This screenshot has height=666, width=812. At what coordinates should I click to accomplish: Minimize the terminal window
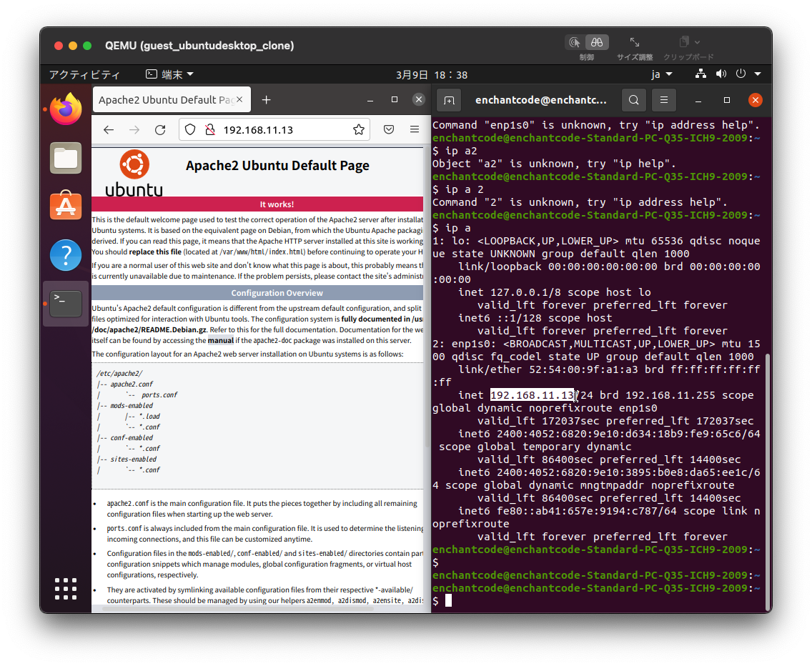pos(698,101)
